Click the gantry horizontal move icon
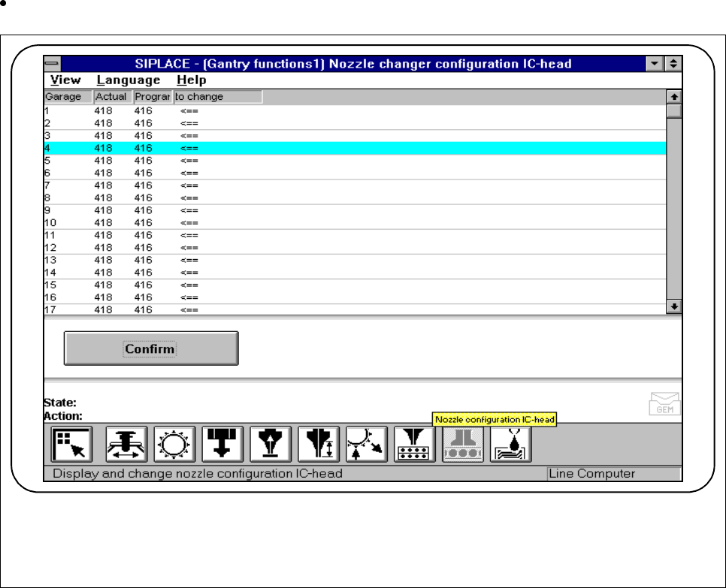Viewport: 726px width, 588px height. point(126,445)
